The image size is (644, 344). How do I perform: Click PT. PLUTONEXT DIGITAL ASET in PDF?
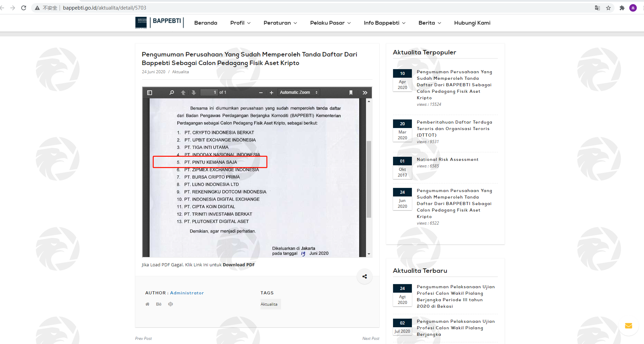(x=216, y=221)
